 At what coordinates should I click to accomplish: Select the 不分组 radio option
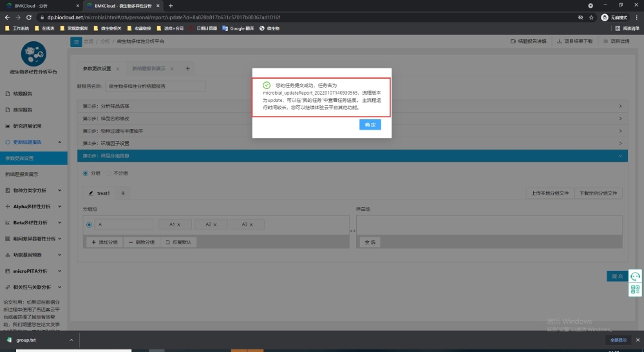coord(108,173)
